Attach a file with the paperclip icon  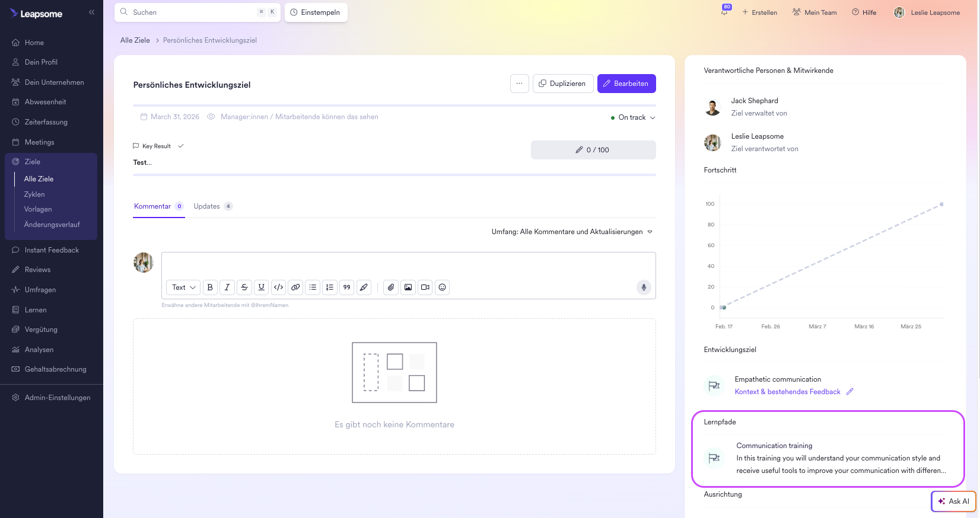point(391,287)
